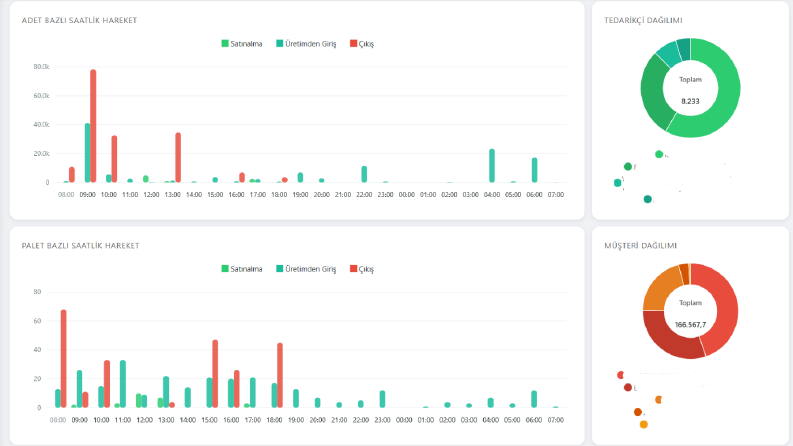Click the red 13:00 Çıkış bar in Adet chart
The image size is (793, 446).
coord(178,157)
